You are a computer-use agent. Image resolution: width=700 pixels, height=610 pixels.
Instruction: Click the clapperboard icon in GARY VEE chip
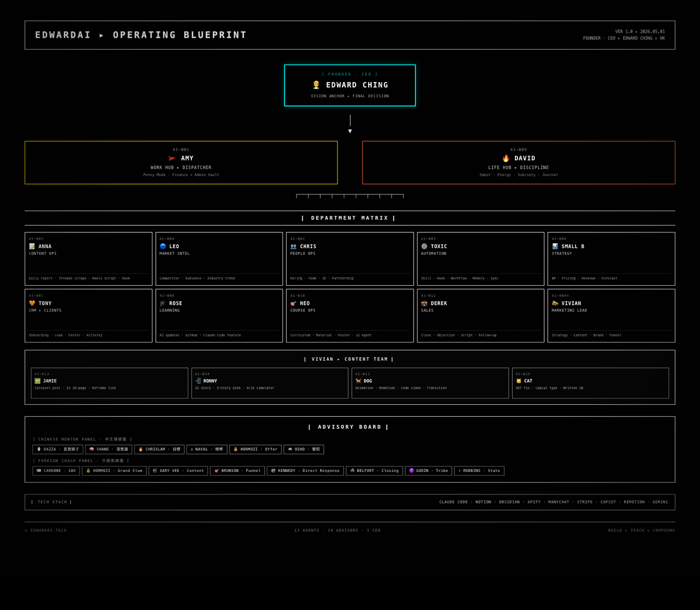pyautogui.click(x=155, y=470)
